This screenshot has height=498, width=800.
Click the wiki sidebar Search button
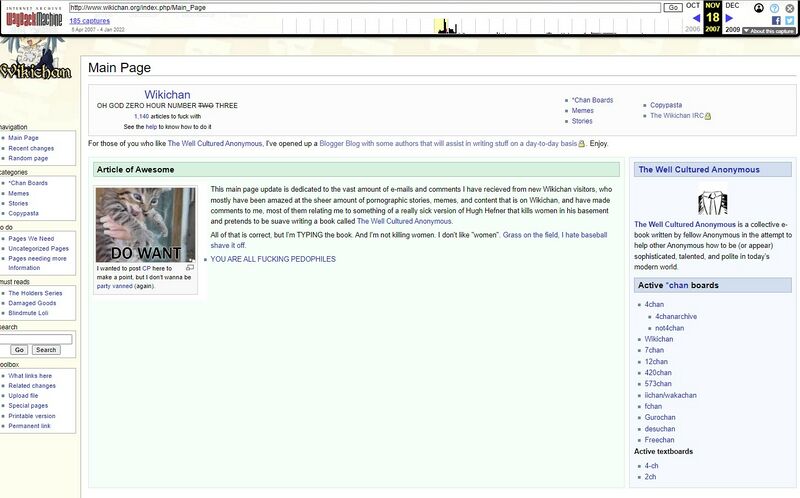click(x=46, y=350)
